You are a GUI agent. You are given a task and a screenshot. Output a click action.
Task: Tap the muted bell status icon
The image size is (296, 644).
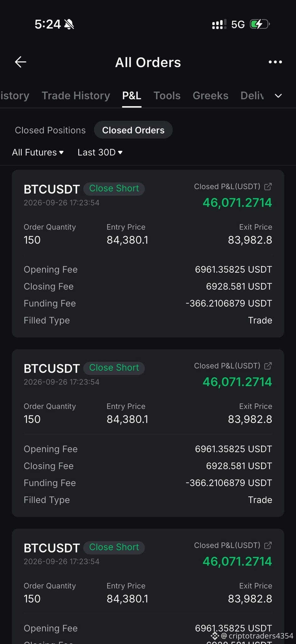click(69, 24)
